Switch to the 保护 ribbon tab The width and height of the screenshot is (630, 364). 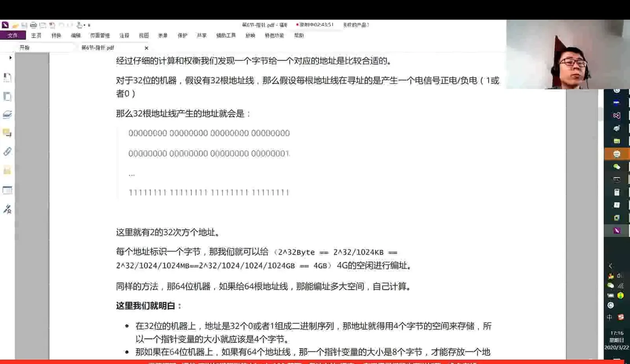182,36
